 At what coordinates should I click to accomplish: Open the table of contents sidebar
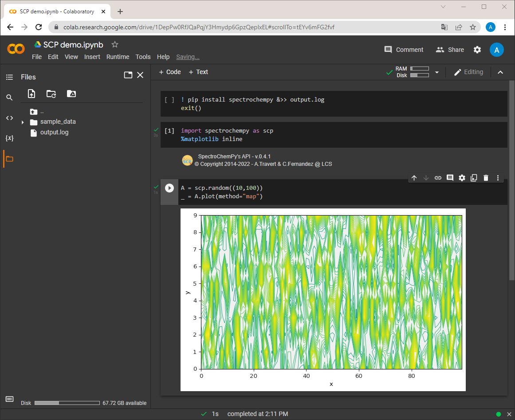pos(9,77)
